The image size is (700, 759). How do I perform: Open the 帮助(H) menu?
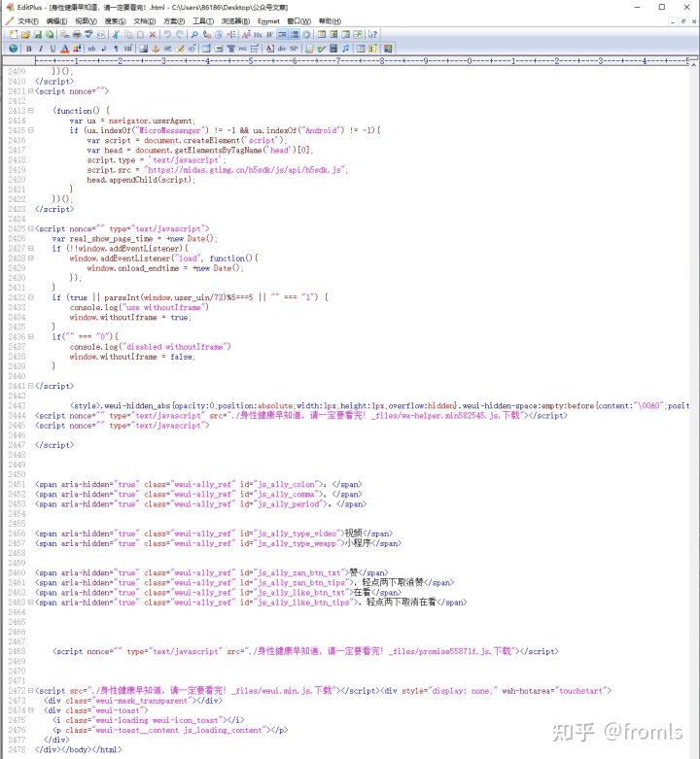coord(330,20)
